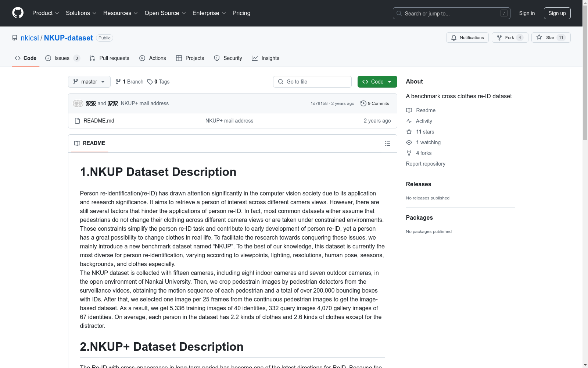Viewport: 588px width, 368px height.
Task: Open the README outline icon
Action: coord(388,144)
